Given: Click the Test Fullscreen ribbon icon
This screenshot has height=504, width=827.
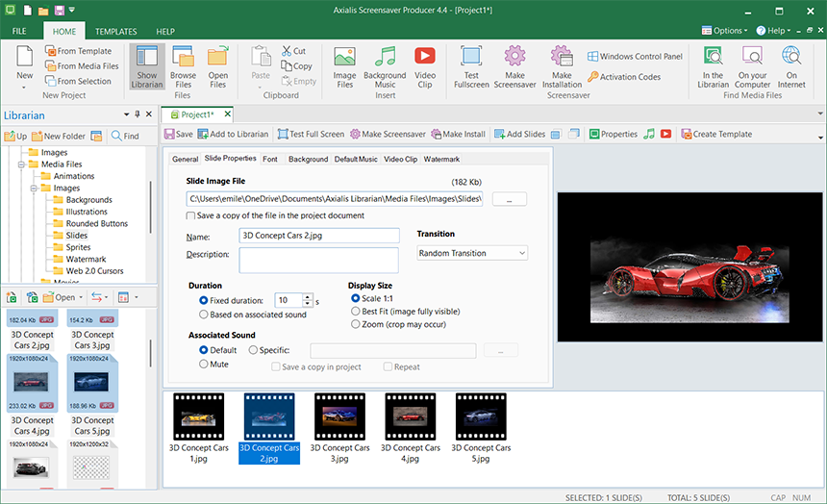Looking at the screenshot, I should pos(471,65).
